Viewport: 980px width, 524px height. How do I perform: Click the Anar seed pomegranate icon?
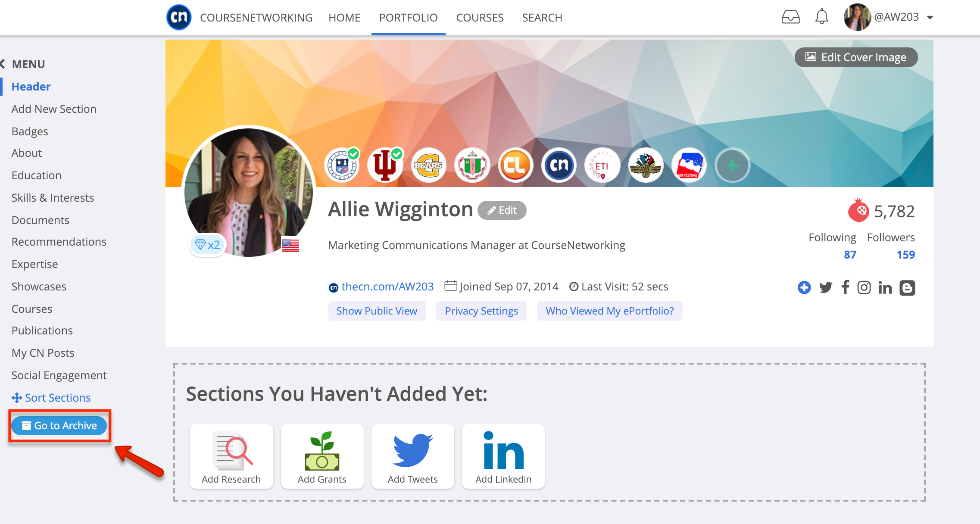tap(858, 210)
